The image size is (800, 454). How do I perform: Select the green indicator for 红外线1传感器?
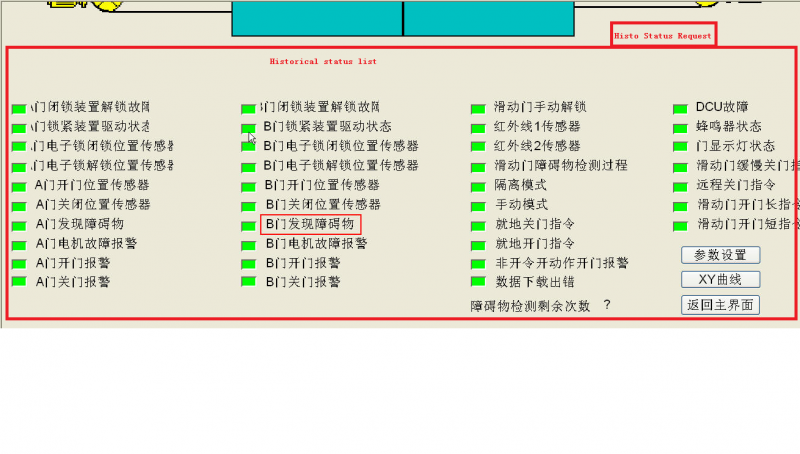pyautogui.click(x=478, y=128)
